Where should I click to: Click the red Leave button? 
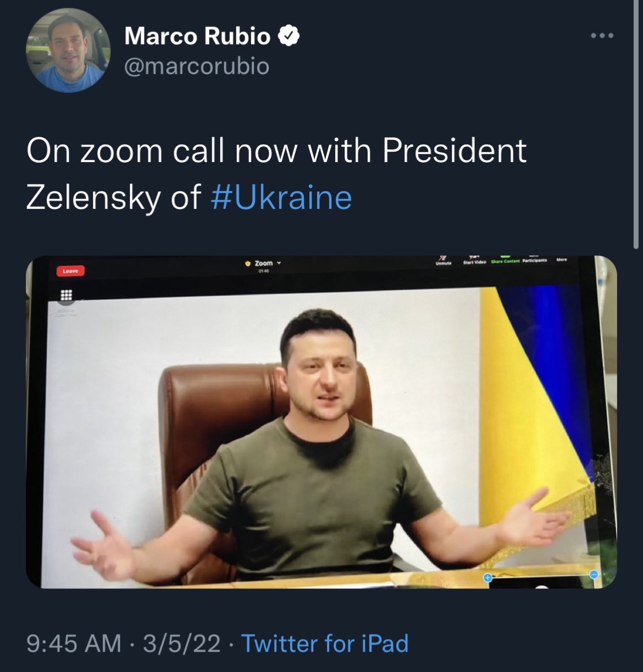pyautogui.click(x=70, y=271)
